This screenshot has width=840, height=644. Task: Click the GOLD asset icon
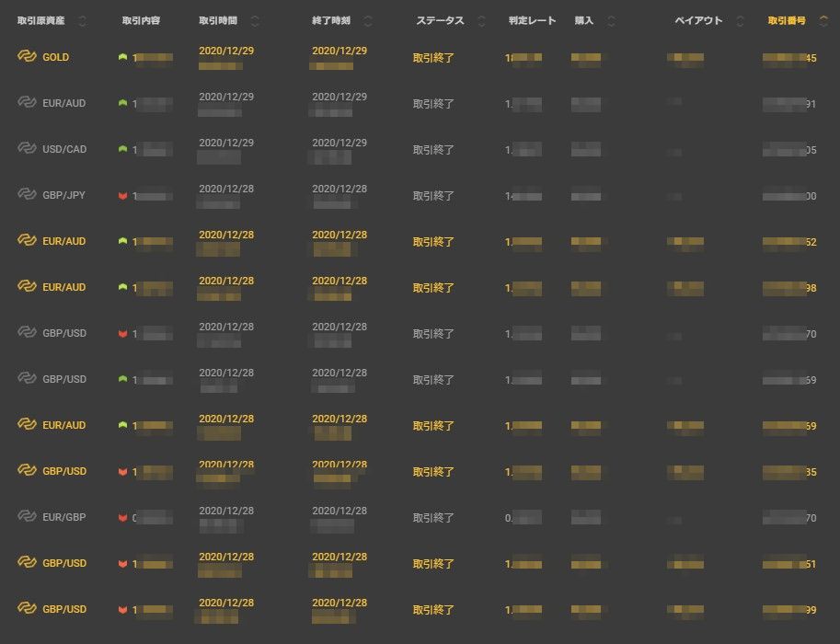point(27,57)
